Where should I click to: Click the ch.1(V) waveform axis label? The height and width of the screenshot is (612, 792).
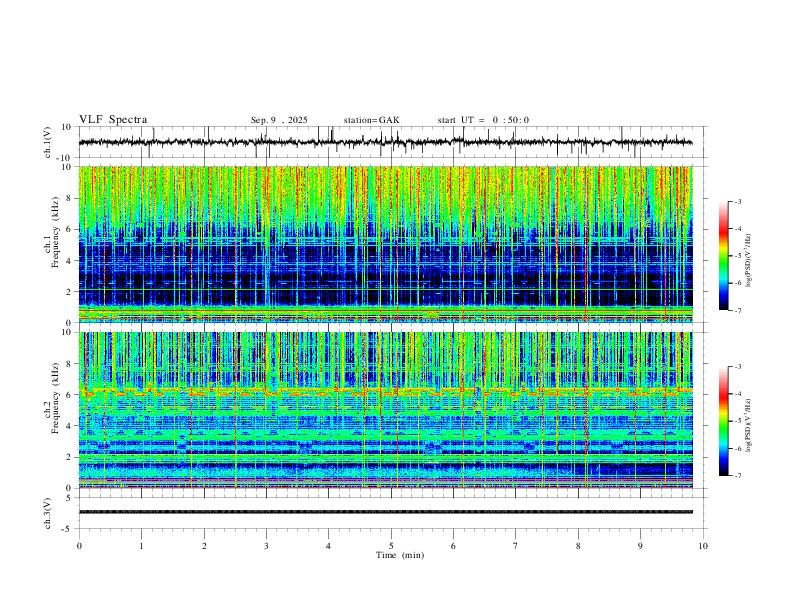coord(48,142)
